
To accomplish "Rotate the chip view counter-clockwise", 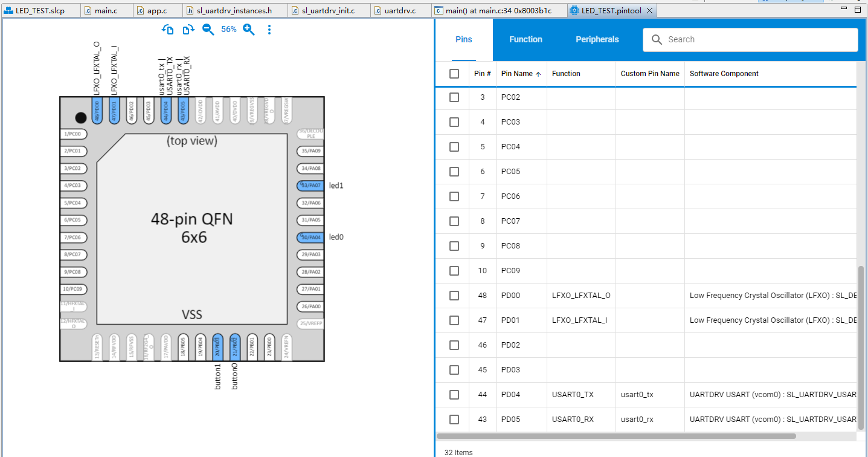I will tap(168, 30).
